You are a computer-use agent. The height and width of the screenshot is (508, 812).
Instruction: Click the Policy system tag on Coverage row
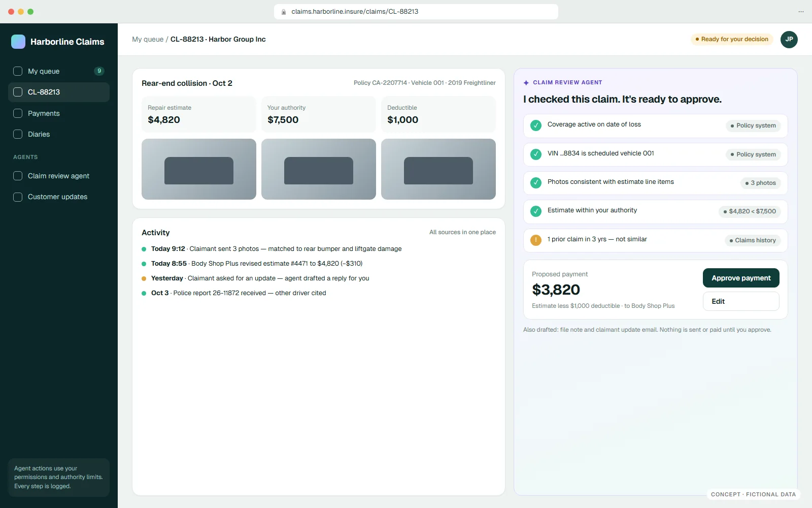753,125
